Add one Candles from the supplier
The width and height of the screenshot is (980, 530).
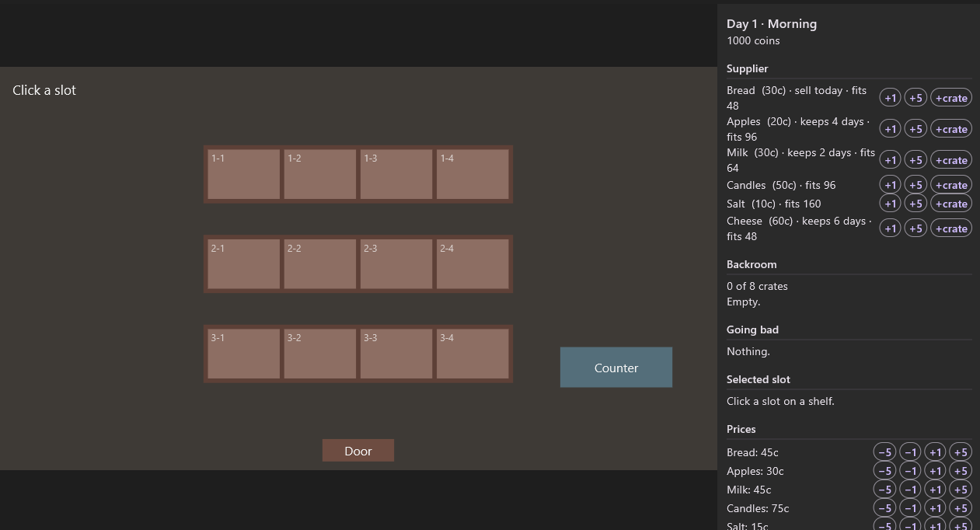891,185
